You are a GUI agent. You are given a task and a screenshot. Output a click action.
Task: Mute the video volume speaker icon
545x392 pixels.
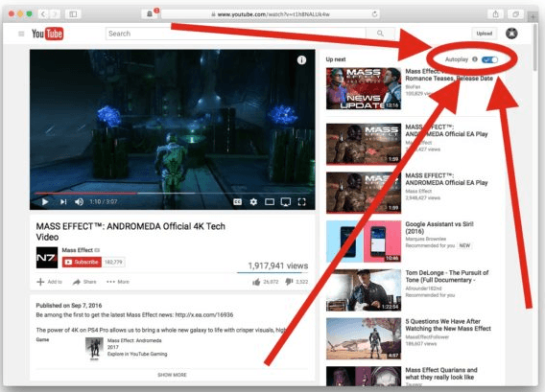[x=80, y=201]
